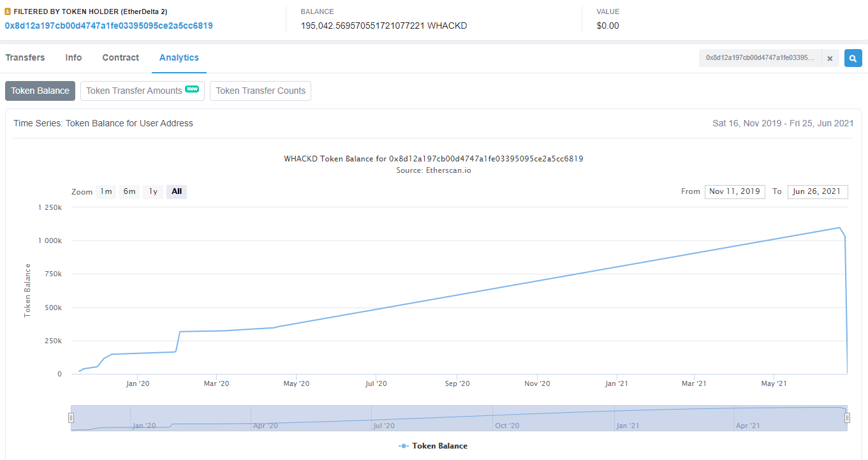The width and height of the screenshot is (868, 460).
Task: Click the FILTERED BY TOKEN HOLDER label
Action: tap(91, 11)
